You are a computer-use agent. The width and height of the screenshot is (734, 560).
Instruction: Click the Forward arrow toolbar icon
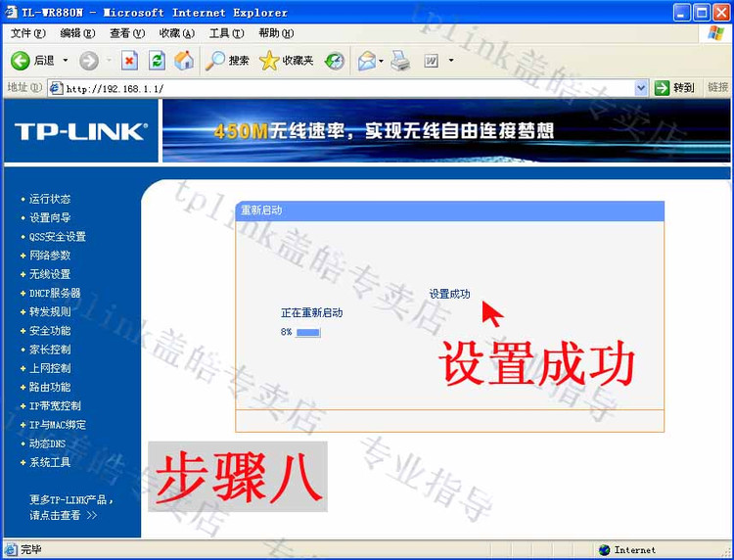pos(88,61)
